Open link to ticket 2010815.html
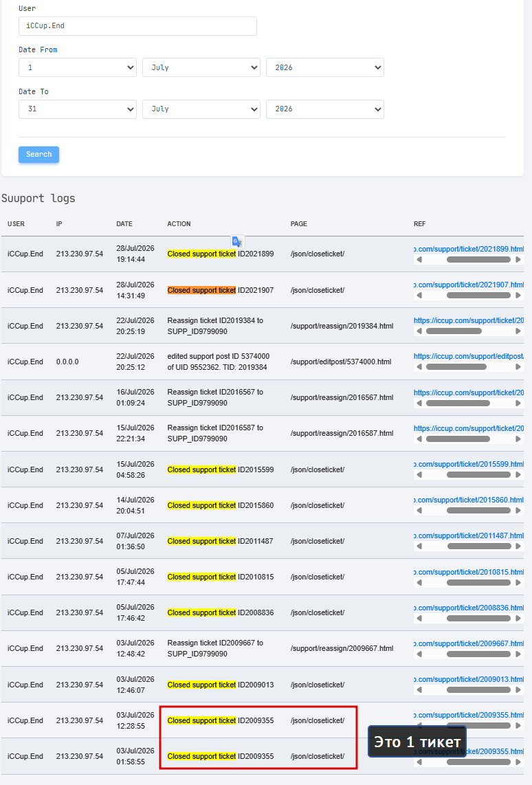The image size is (532, 785). [469, 572]
